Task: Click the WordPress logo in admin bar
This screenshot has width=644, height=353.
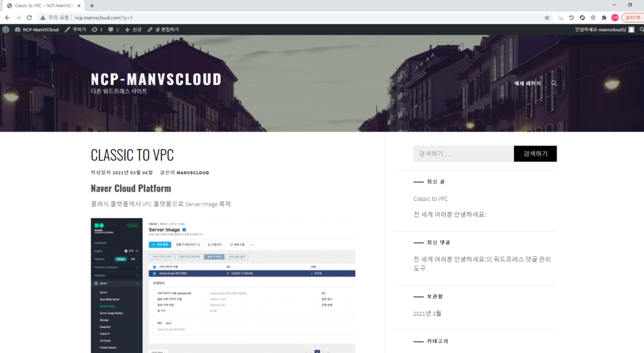Action: point(6,30)
